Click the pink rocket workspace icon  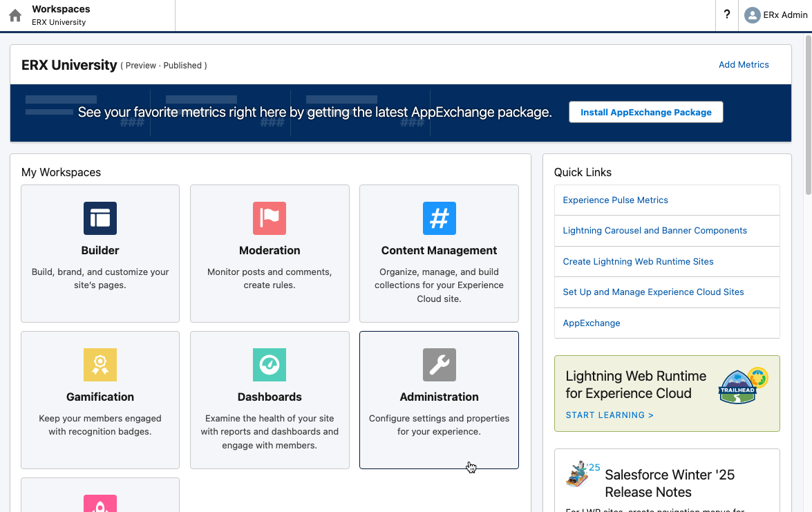[x=100, y=504]
